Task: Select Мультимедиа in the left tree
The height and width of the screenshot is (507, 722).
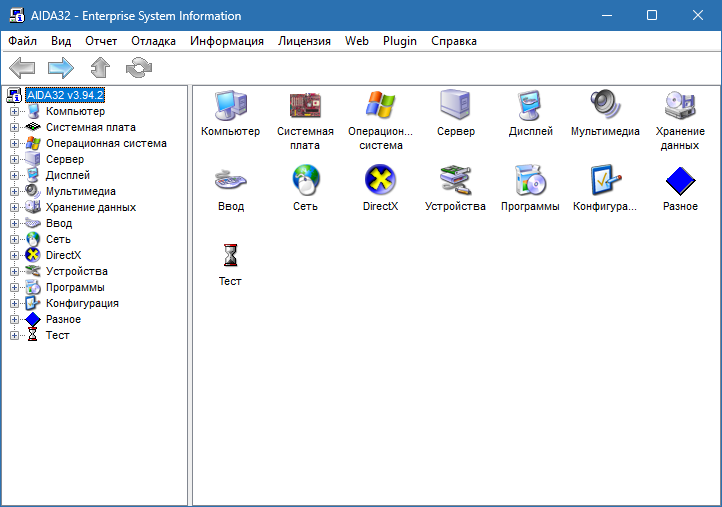Action: 81,192
